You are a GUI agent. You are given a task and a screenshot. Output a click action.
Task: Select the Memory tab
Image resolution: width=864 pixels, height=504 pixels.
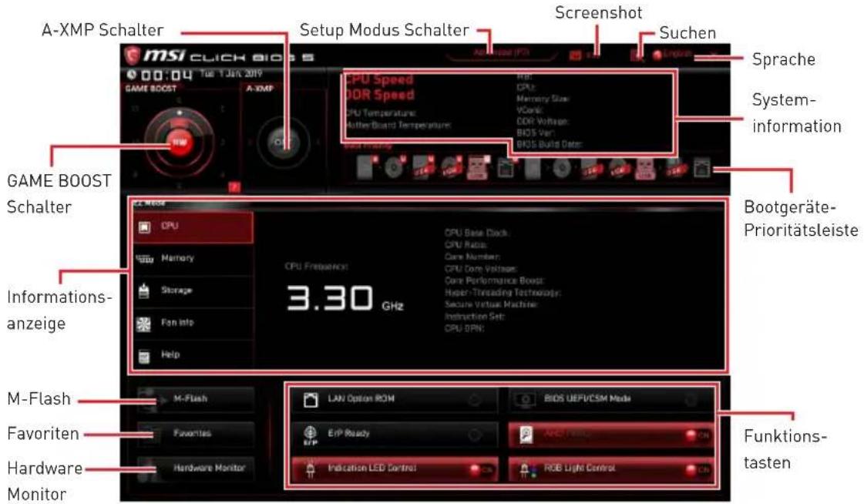pyautogui.click(x=193, y=259)
